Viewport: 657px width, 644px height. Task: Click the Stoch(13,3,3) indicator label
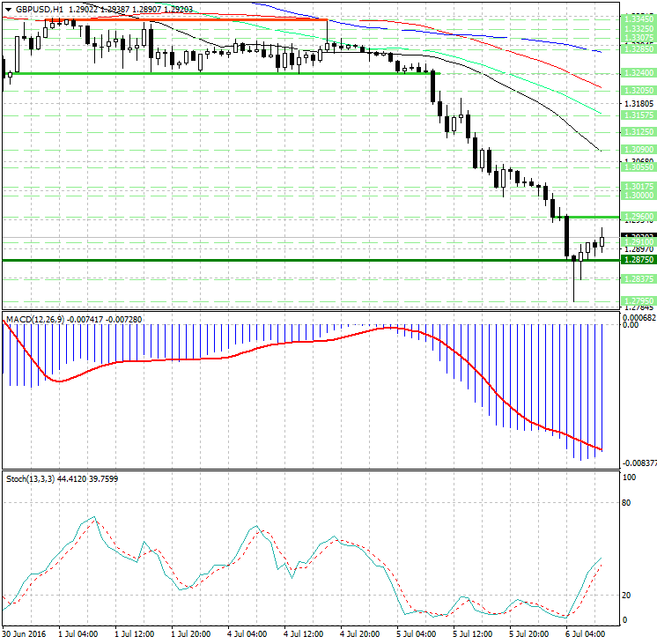point(31,477)
